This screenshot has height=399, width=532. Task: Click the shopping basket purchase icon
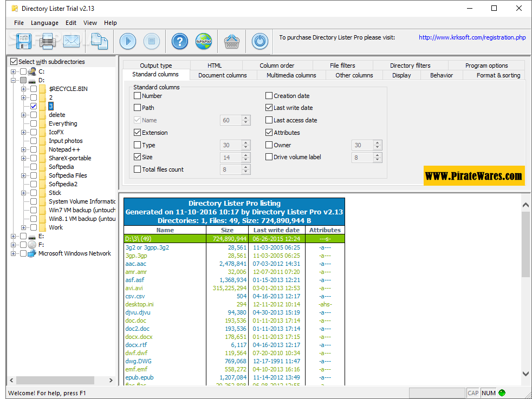pyautogui.click(x=232, y=41)
